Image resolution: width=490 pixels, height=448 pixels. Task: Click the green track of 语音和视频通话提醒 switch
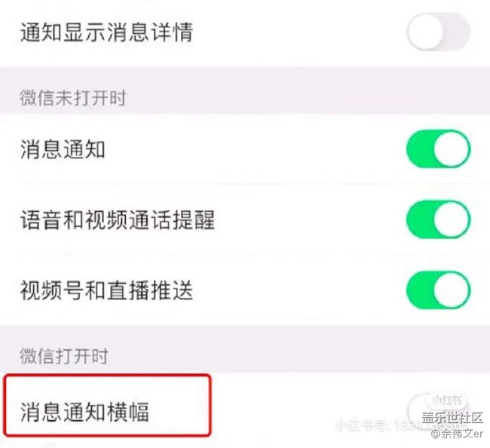(x=419, y=219)
